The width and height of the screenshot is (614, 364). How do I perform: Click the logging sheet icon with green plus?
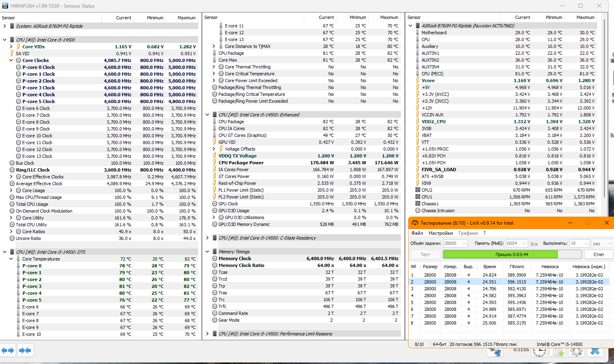pos(558,352)
